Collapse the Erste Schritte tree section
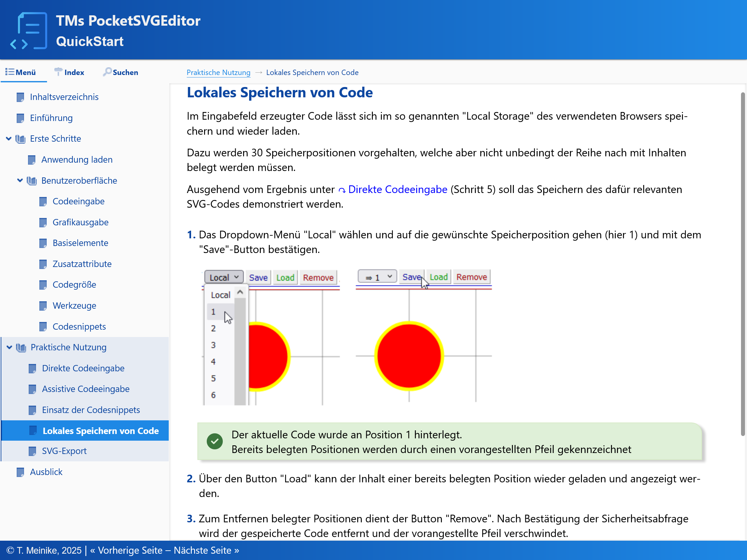 pyautogui.click(x=9, y=139)
